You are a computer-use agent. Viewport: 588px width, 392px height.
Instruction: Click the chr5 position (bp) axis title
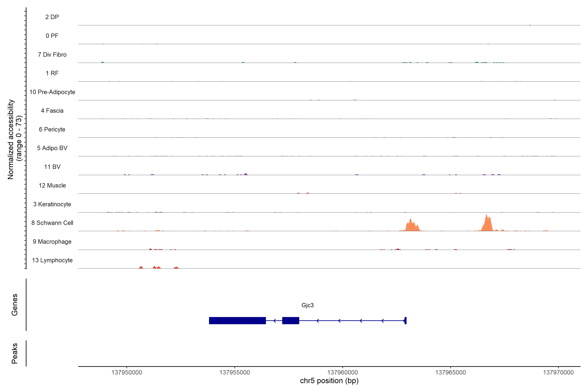329,381
